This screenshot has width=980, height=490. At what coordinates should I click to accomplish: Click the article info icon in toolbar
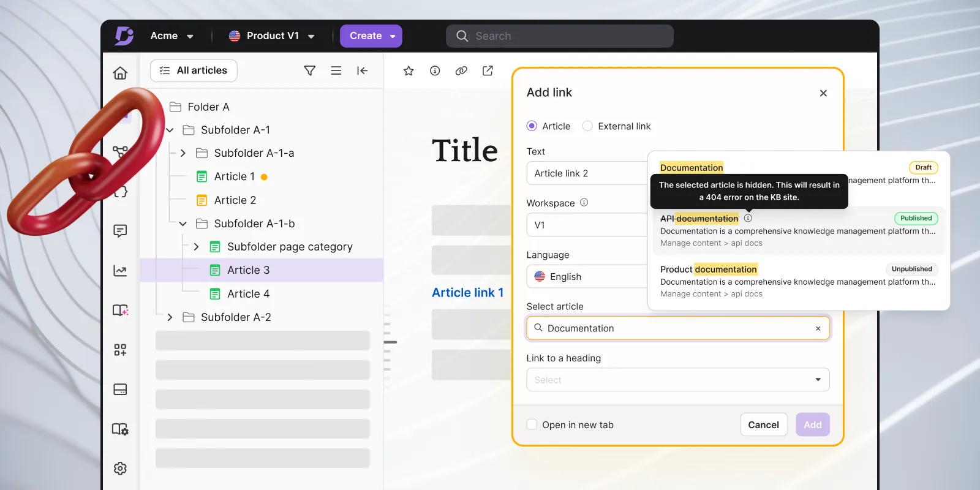[435, 71]
